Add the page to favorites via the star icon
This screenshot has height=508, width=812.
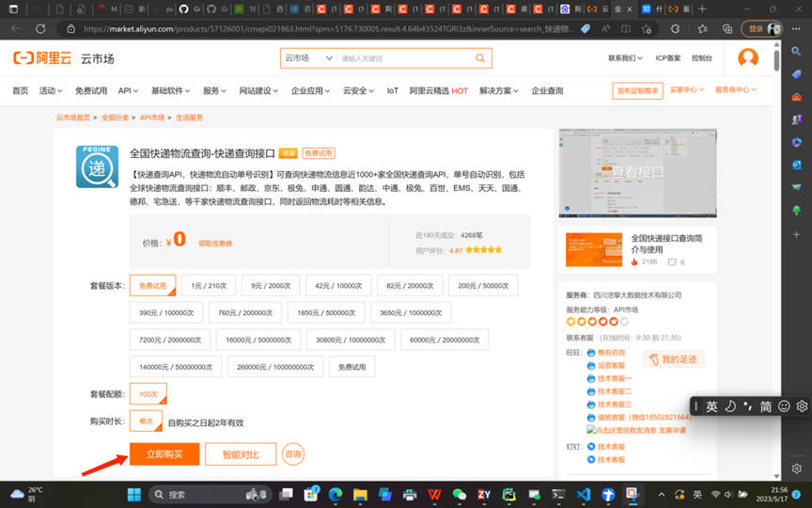pyautogui.click(x=647, y=29)
